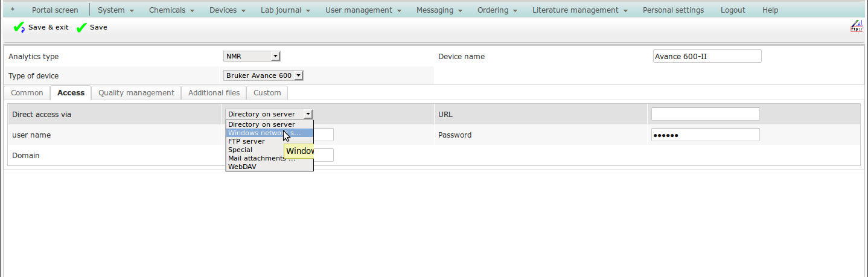Select the Special access option

point(240,150)
